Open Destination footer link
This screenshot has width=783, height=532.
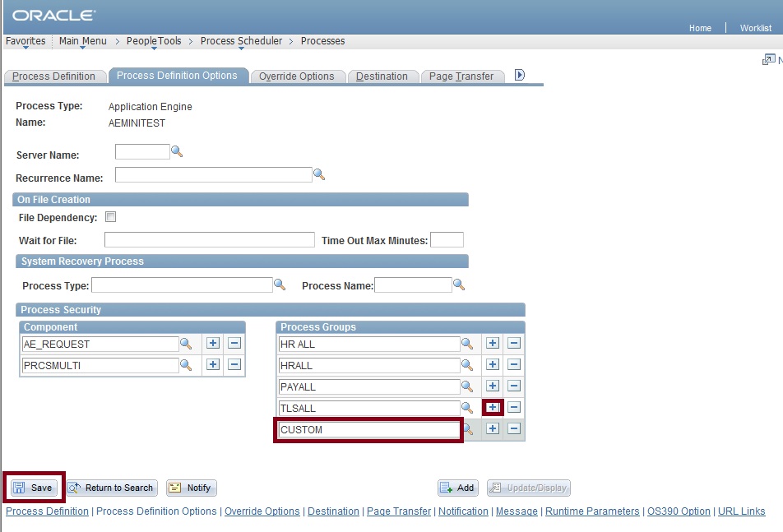[x=333, y=511]
